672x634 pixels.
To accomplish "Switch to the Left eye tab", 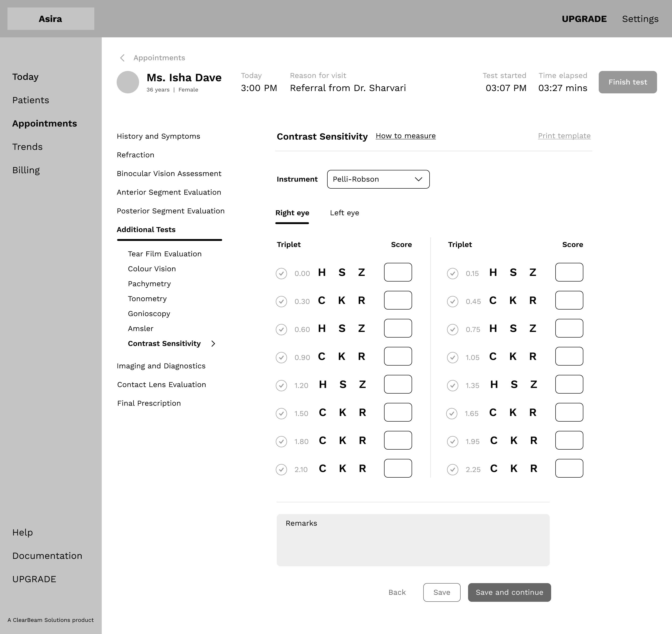I will click(x=344, y=213).
